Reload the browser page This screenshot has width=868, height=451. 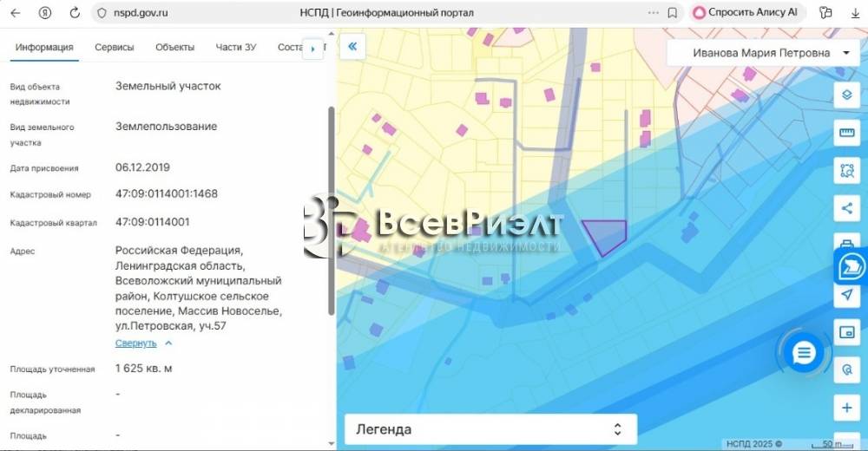tap(75, 13)
